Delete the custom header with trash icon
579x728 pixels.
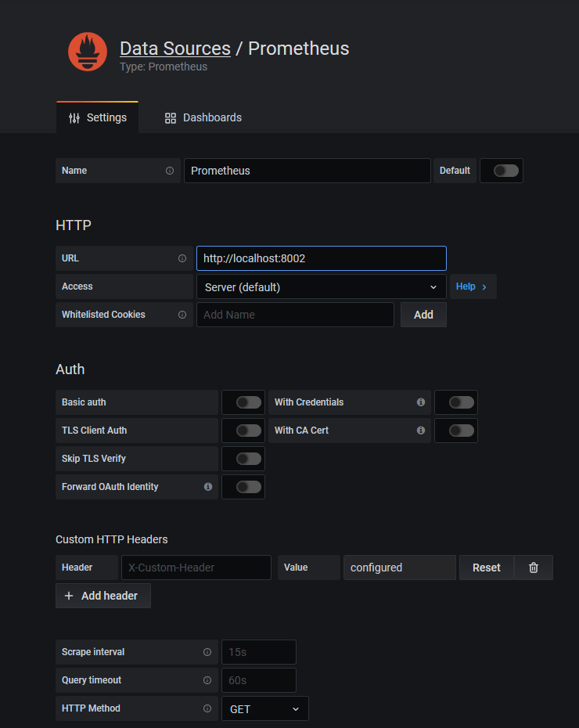click(534, 568)
